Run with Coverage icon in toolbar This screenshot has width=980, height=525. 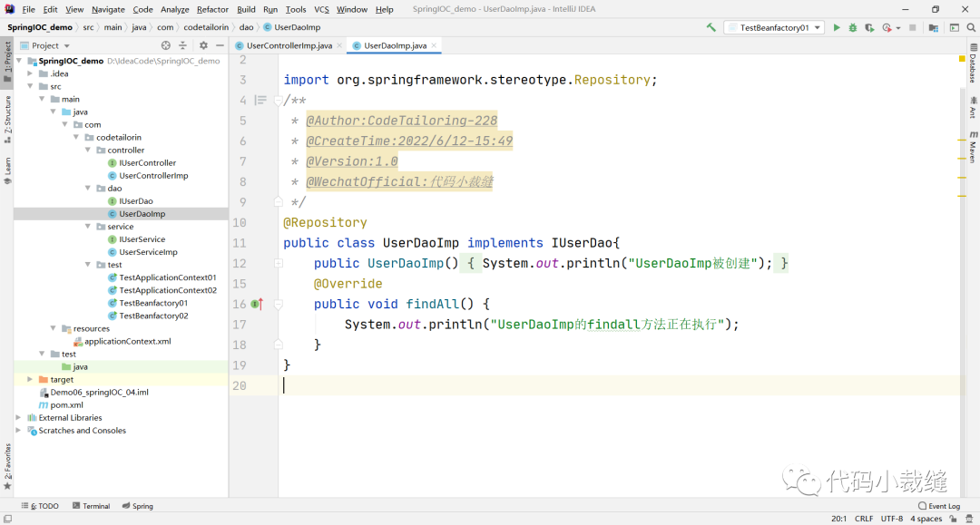pos(869,28)
